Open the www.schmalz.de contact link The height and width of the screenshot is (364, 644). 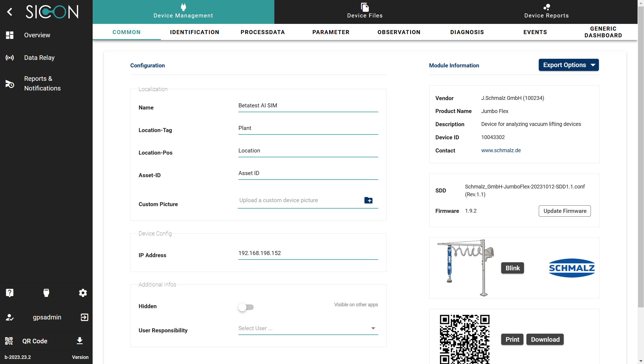coord(501,150)
